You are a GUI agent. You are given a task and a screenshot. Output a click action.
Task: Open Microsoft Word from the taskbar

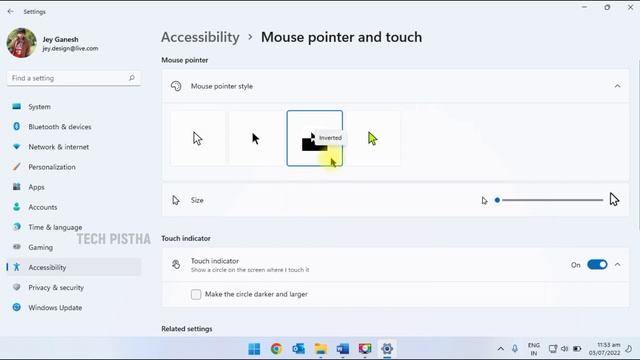click(x=343, y=349)
